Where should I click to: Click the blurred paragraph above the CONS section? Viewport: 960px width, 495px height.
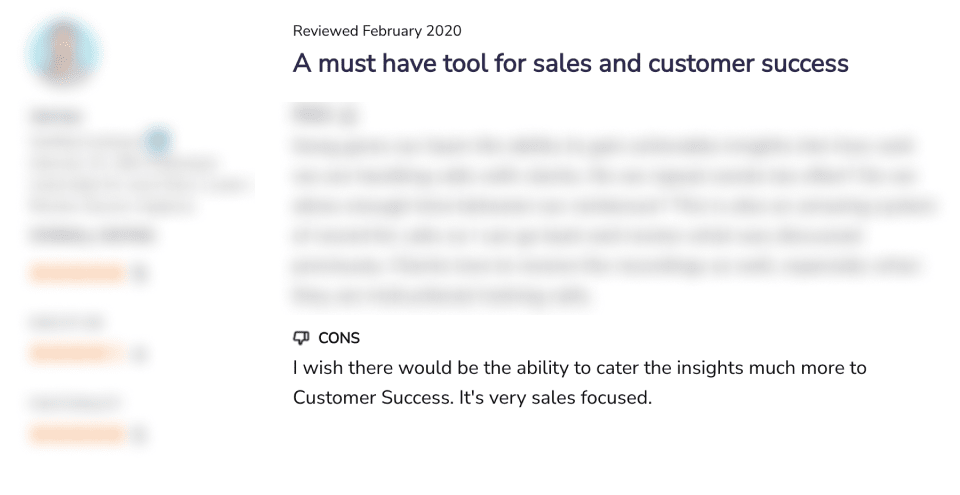pyautogui.click(x=614, y=221)
